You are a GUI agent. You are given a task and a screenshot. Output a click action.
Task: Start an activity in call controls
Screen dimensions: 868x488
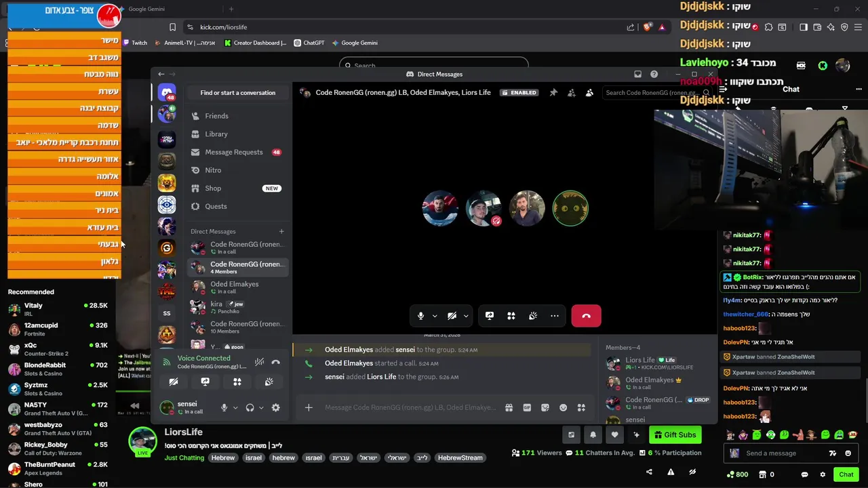click(511, 316)
